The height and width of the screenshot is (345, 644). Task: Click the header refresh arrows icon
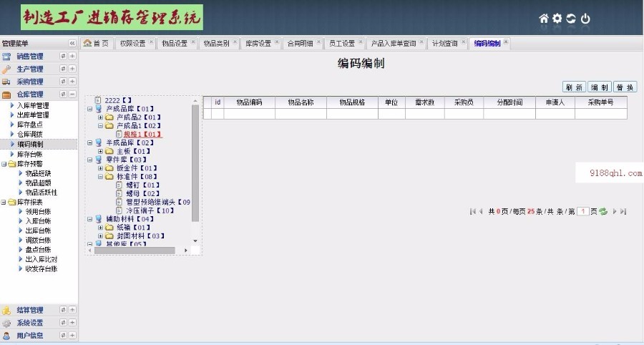click(x=571, y=19)
